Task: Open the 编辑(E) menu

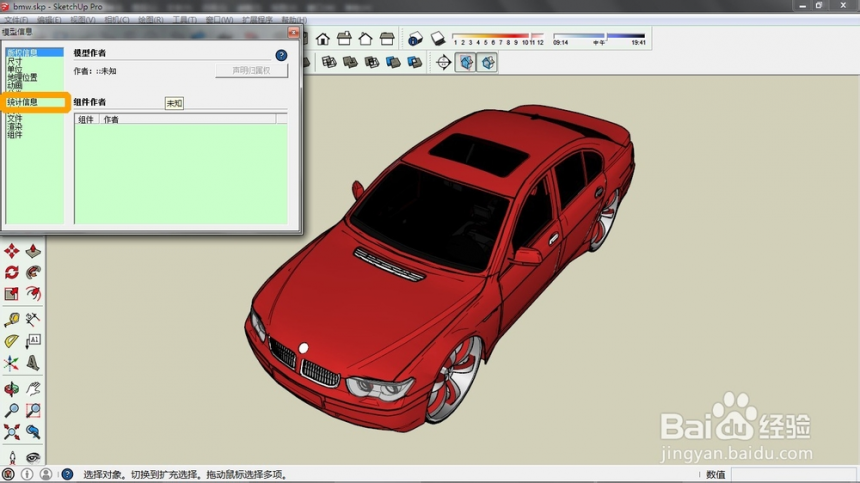Action: tap(49, 20)
